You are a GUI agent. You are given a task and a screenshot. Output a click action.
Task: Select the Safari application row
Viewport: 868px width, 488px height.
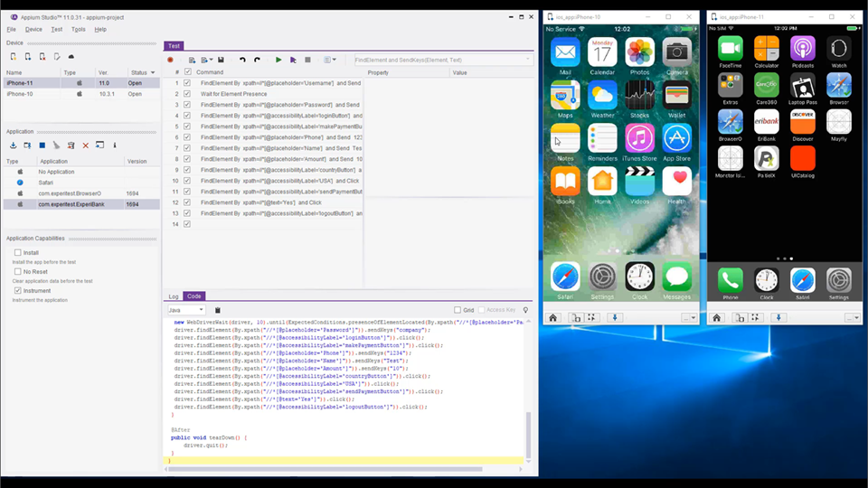coord(80,183)
